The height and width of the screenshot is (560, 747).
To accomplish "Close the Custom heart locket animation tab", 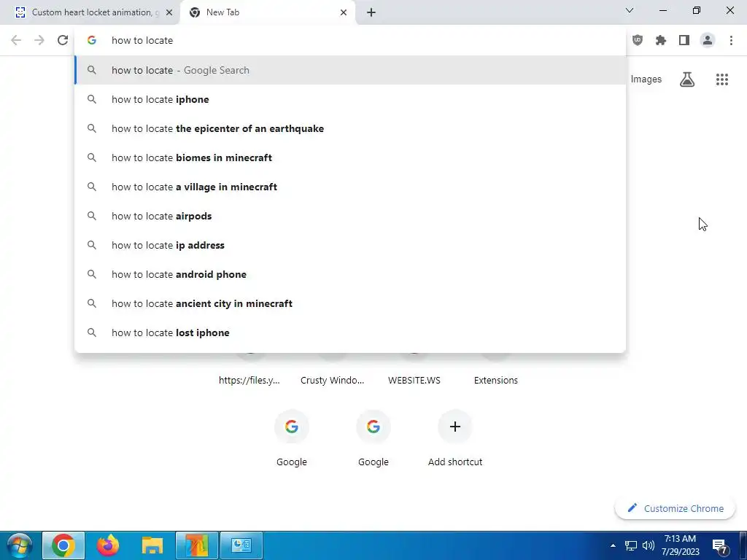I will [x=169, y=12].
